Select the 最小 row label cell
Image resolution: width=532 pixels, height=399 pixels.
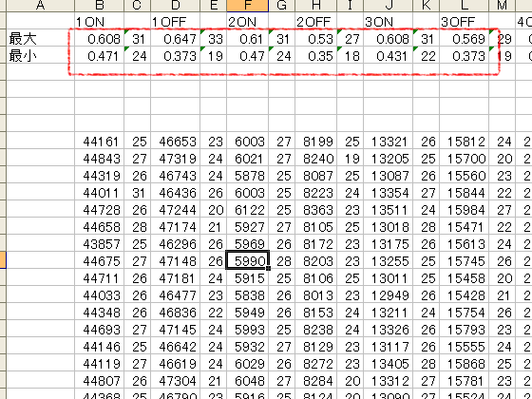(x=40, y=56)
